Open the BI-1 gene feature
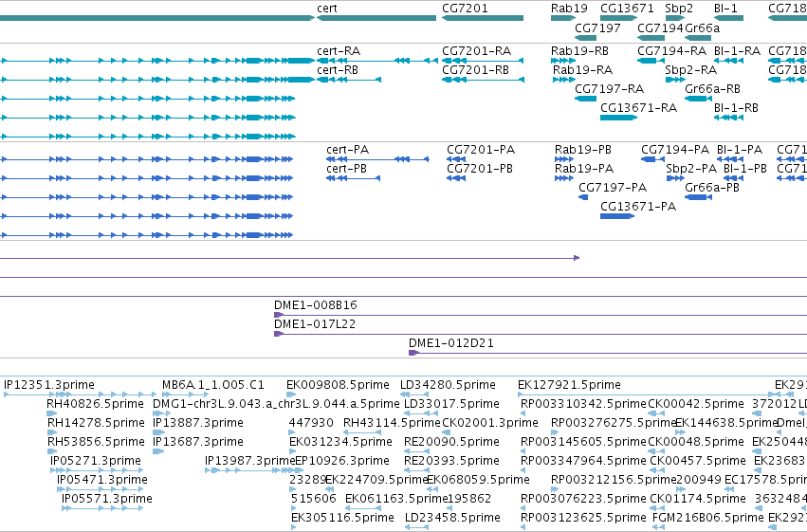The height and width of the screenshot is (532, 807). click(728, 18)
